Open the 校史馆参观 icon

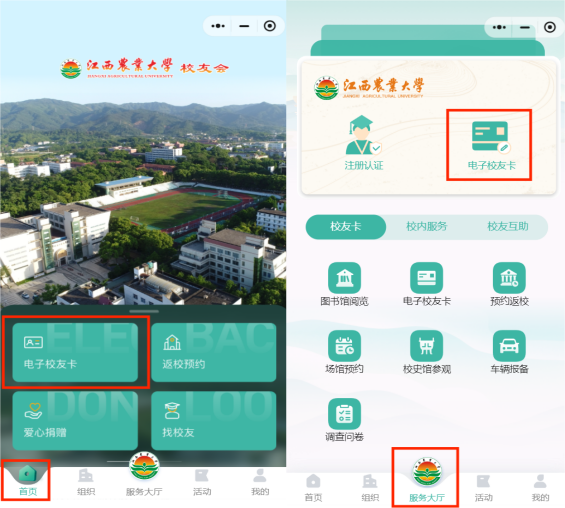click(426, 346)
